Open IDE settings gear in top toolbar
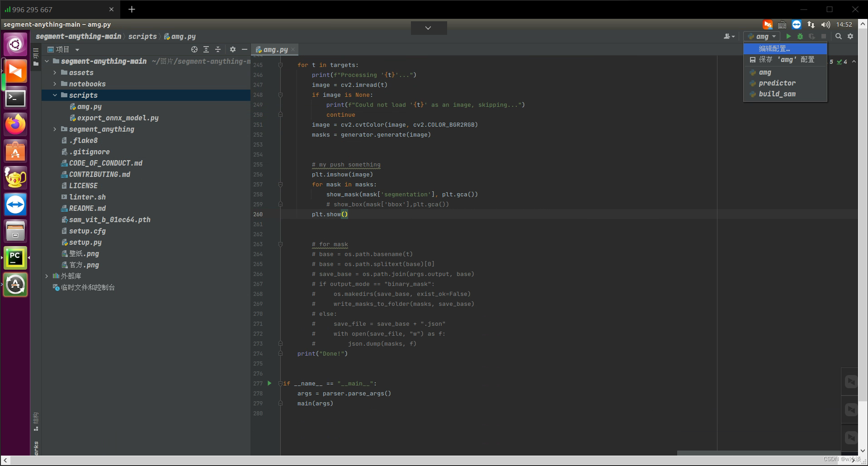This screenshot has width=868, height=466. 850,36
